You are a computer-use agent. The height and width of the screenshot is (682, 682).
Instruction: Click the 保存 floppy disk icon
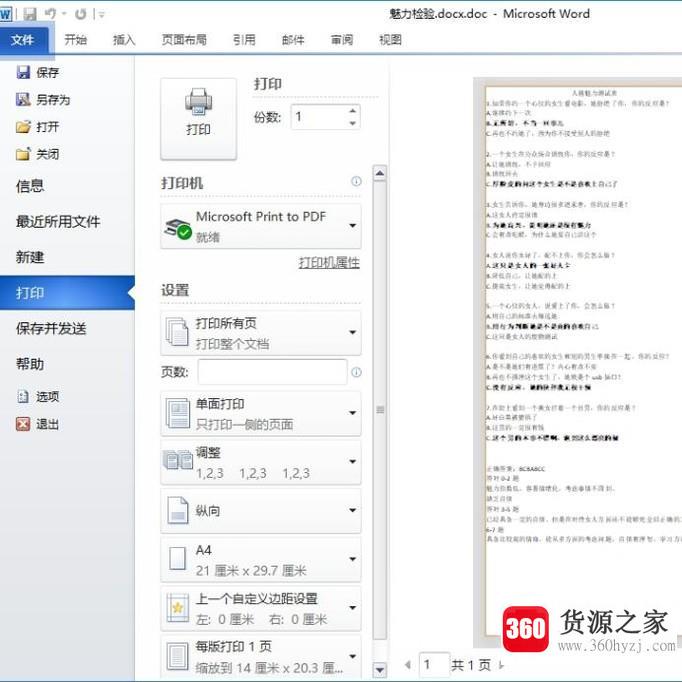point(23,72)
